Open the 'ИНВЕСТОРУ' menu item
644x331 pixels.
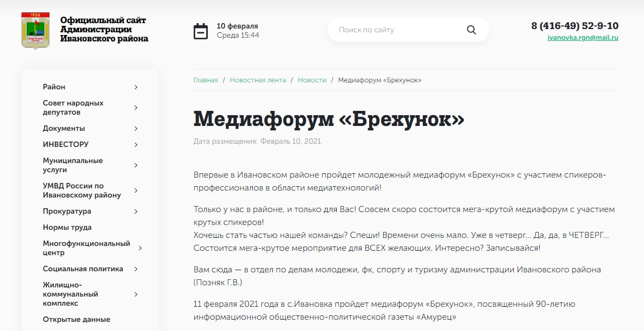tap(65, 145)
